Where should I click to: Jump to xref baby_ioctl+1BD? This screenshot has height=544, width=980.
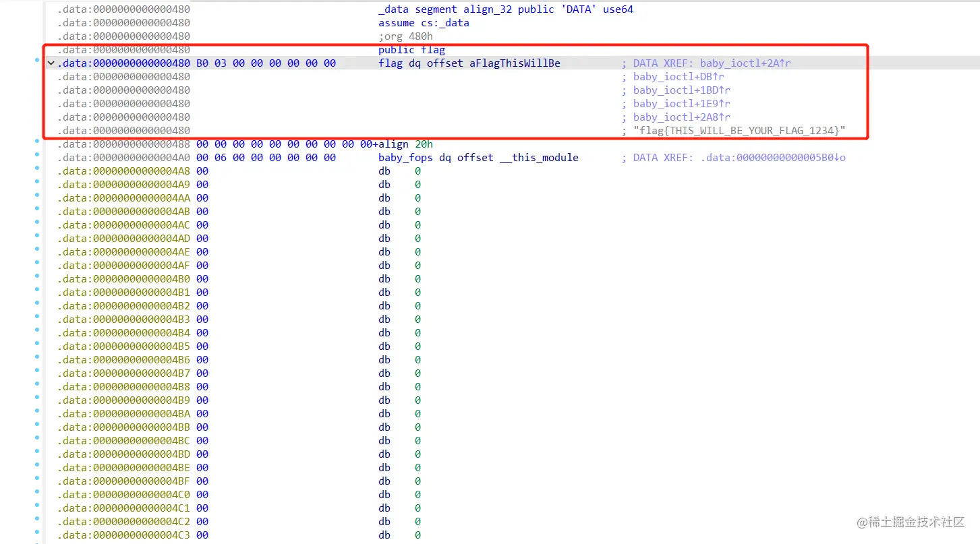(682, 90)
